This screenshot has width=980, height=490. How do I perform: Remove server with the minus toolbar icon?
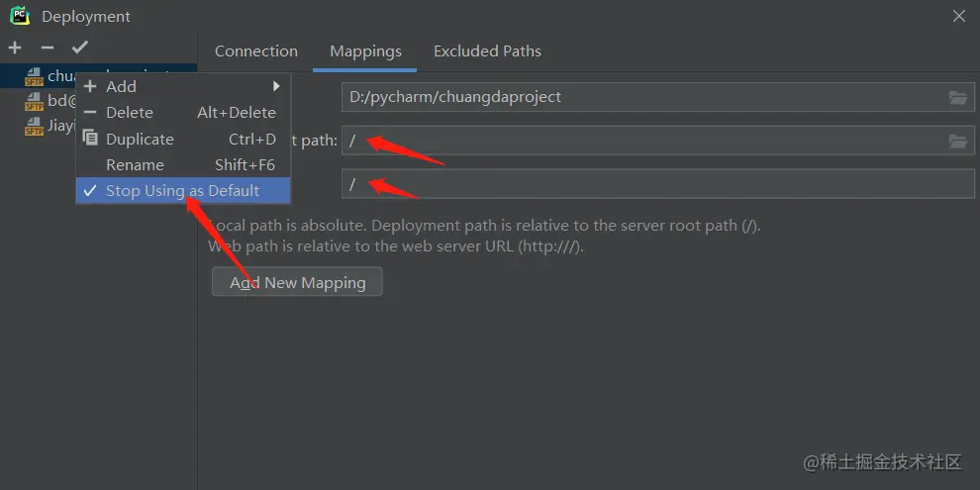click(x=48, y=48)
